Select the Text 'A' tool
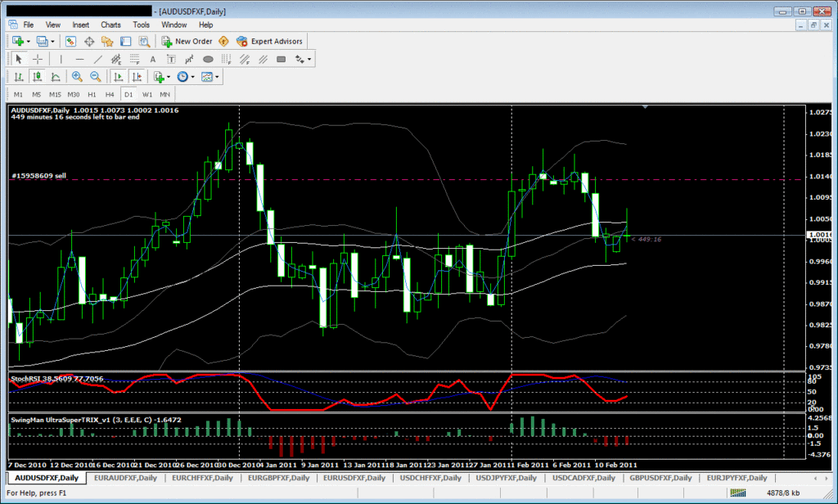 [x=153, y=59]
